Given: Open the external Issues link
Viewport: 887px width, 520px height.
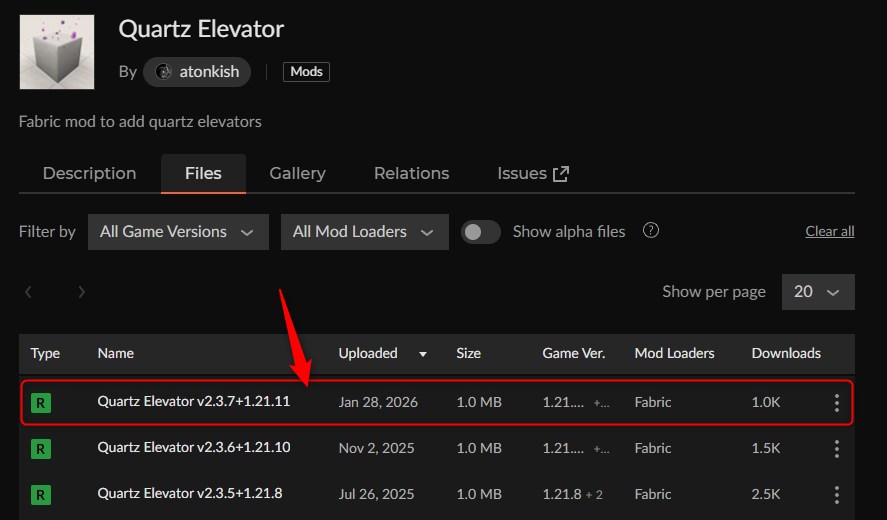Looking at the screenshot, I should 532,173.
